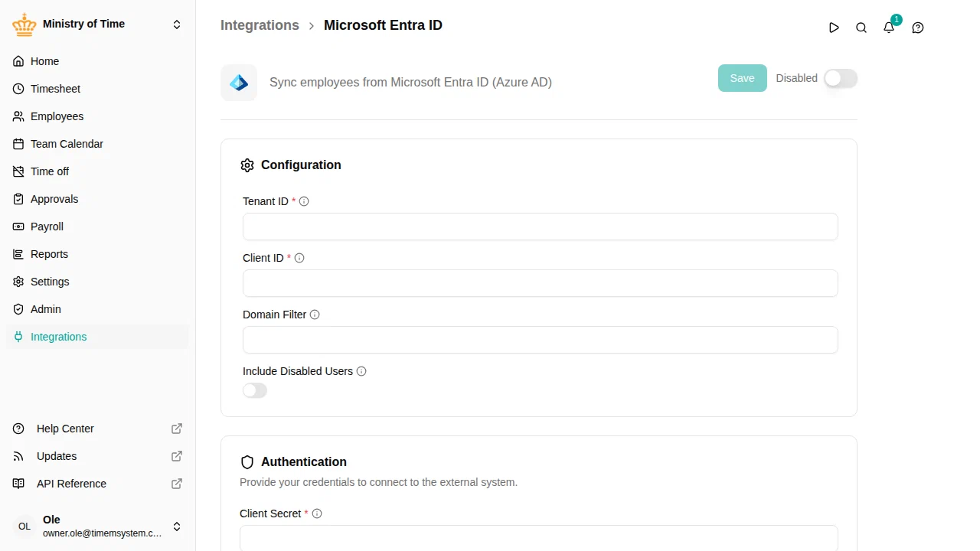
Task: Show Client ID info tooltip icon
Action: pos(299,258)
